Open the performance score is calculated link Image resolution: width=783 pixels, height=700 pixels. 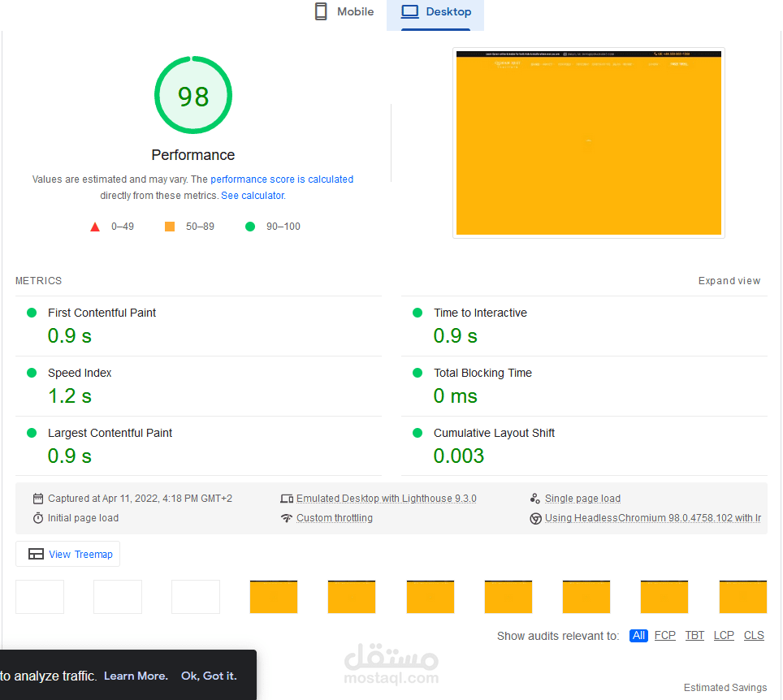pyautogui.click(x=282, y=179)
